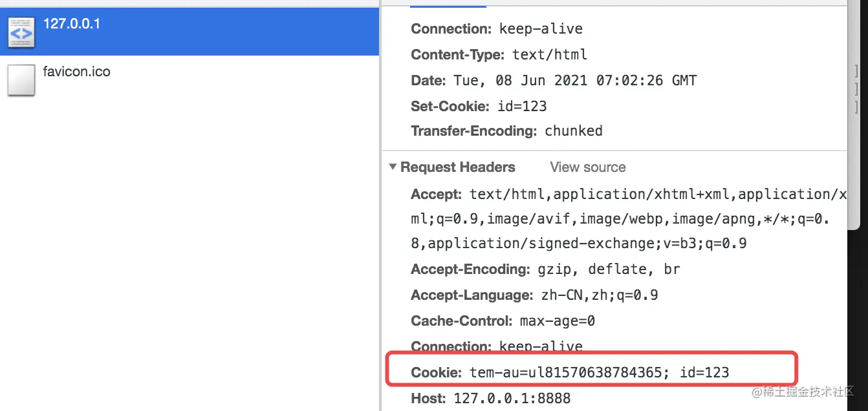Image resolution: width=868 pixels, height=411 pixels.
Task: Click the View source link
Action: coord(587,167)
